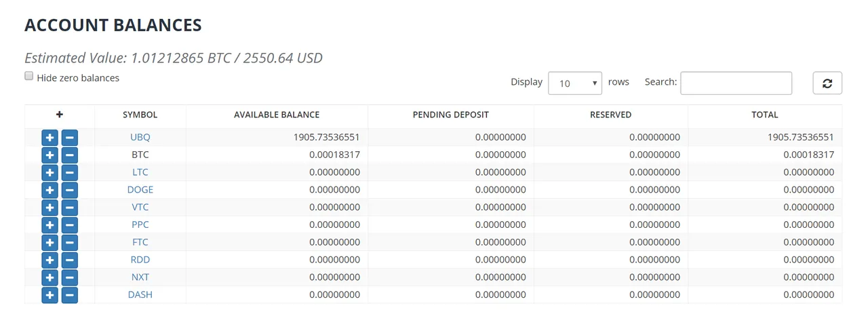Click the DASH deposit plus icon
The width and height of the screenshot is (868, 312).
50,295
